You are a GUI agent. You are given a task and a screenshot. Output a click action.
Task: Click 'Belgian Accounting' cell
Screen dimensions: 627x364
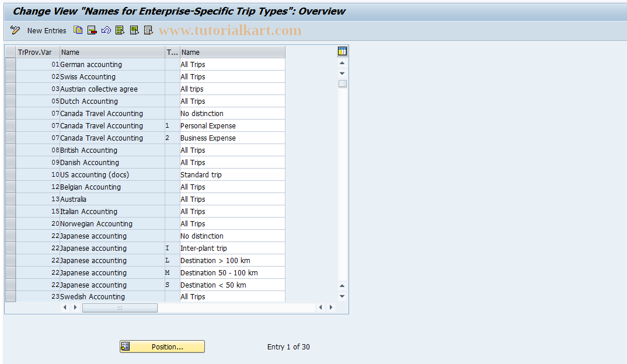[112, 187]
